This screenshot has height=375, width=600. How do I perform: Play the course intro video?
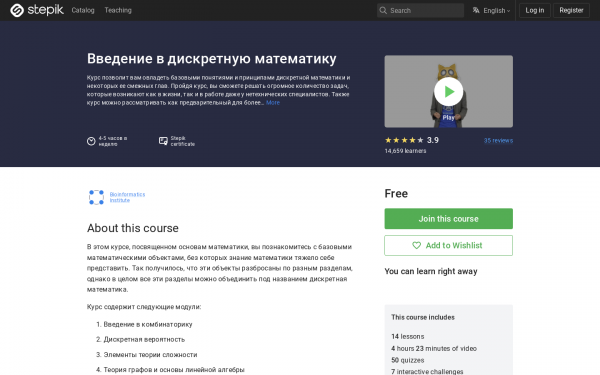[448, 91]
